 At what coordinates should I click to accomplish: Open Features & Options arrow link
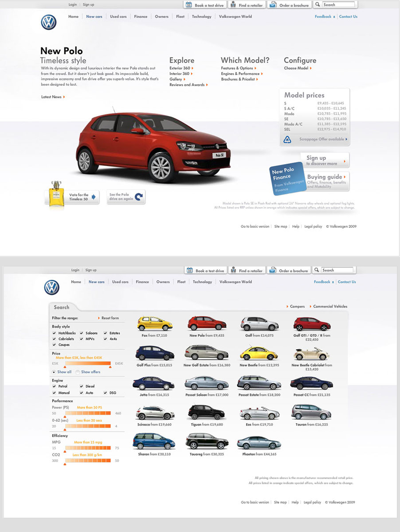(239, 68)
